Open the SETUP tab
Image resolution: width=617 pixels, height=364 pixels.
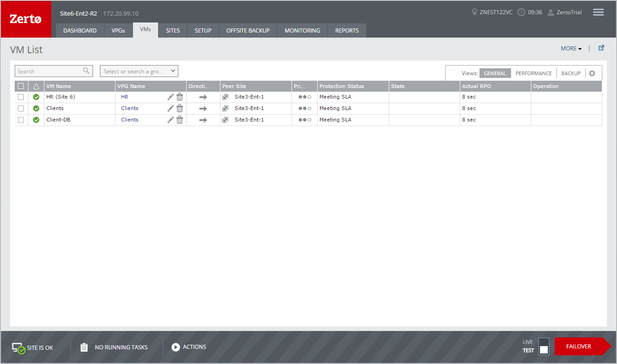203,31
